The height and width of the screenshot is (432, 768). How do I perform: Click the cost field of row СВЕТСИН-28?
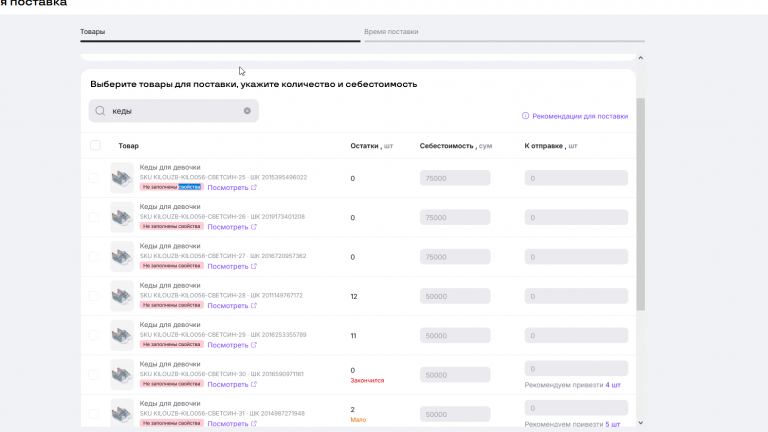point(455,296)
